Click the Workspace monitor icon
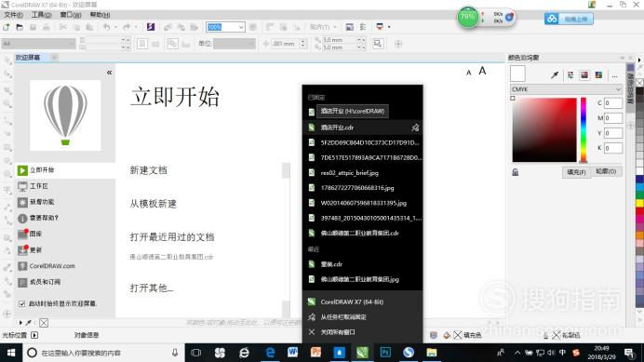 pos(22,186)
